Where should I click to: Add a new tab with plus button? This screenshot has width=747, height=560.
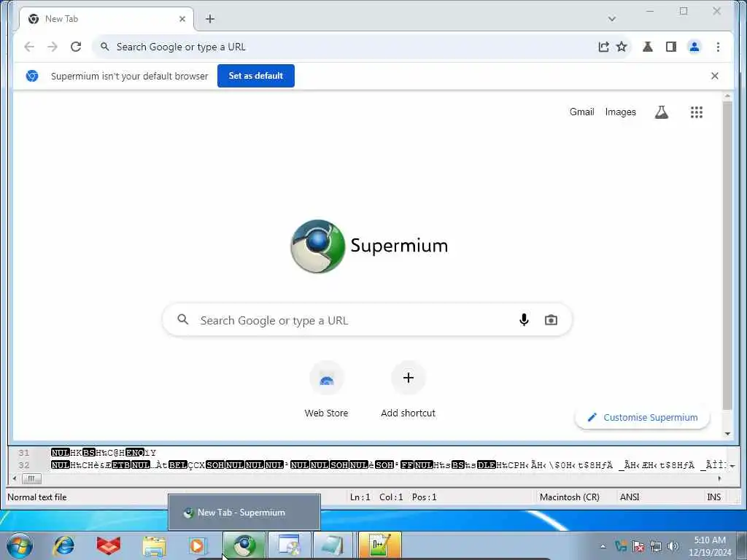click(x=209, y=19)
